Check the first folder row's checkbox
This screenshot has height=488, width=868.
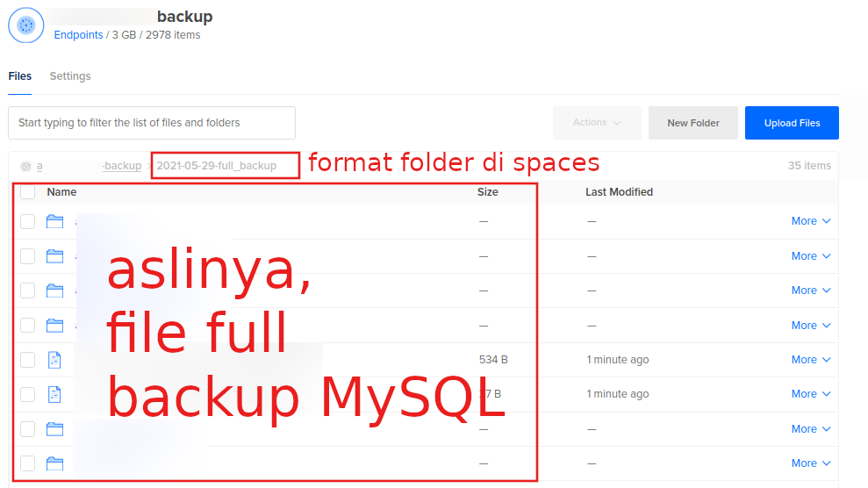[x=28, y=221]
